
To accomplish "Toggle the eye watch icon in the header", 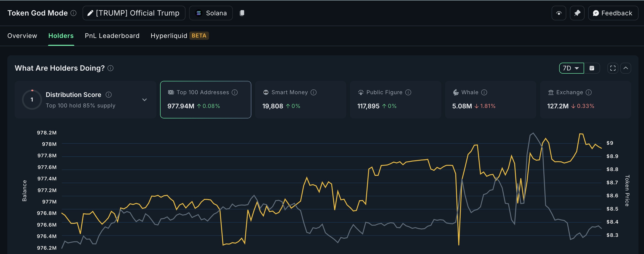I will [559, 13].
